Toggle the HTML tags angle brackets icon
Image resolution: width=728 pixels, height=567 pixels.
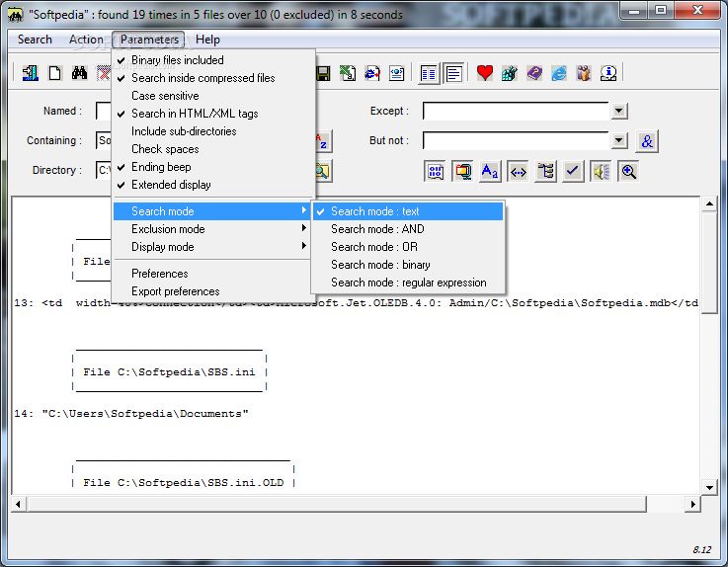tap(518, 171)
